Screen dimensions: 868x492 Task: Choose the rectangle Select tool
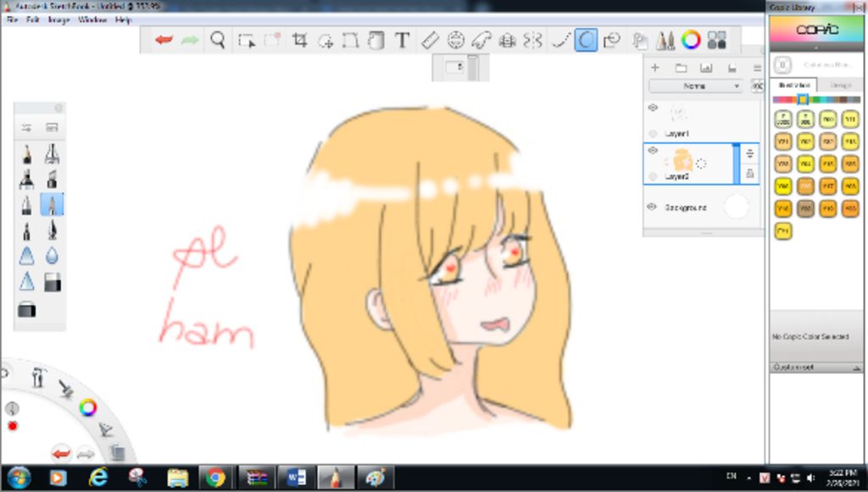tap(247, 41)
